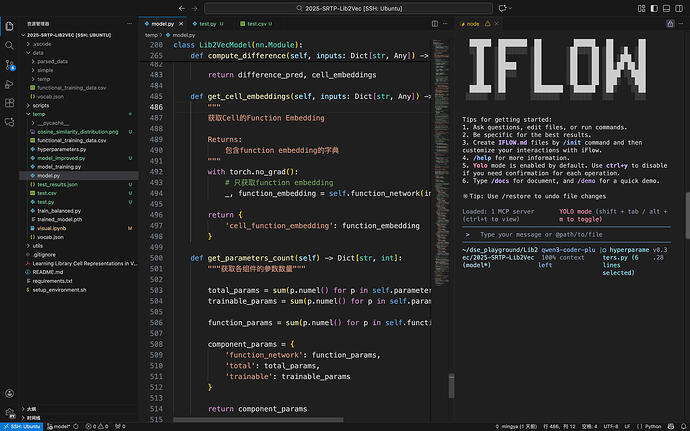The width and height of the screenshot is (690, 431).
Task: Open the Search view in activity bar
Action: point(9,45)
